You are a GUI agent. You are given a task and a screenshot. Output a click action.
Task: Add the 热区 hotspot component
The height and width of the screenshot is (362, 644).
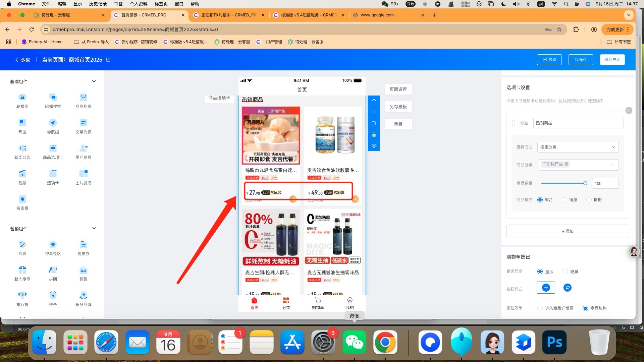[22, 126]
